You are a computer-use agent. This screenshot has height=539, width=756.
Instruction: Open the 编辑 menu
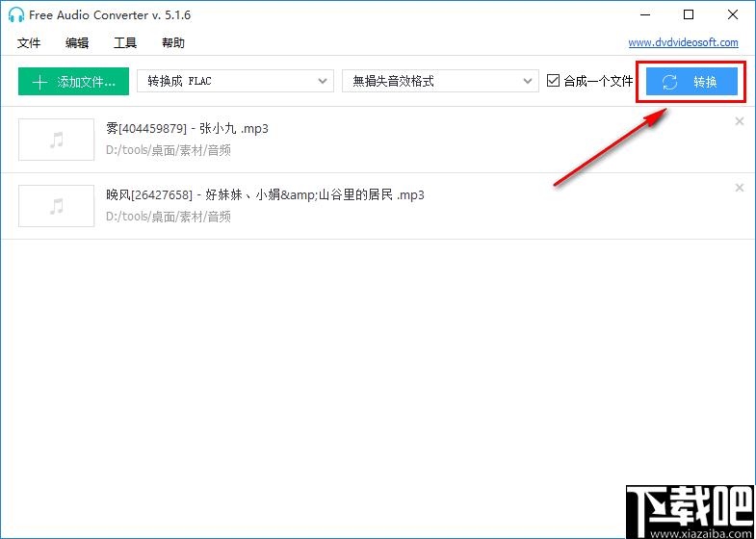[77, 43]
